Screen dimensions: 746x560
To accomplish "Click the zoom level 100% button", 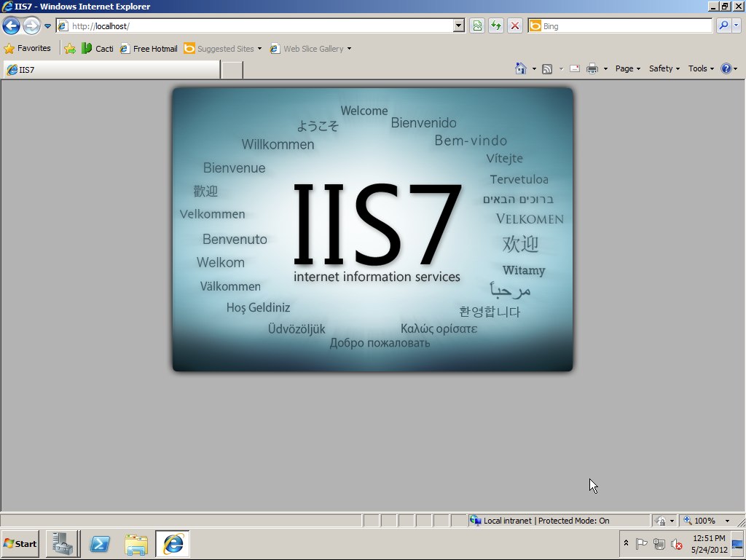I will point(700,521).
